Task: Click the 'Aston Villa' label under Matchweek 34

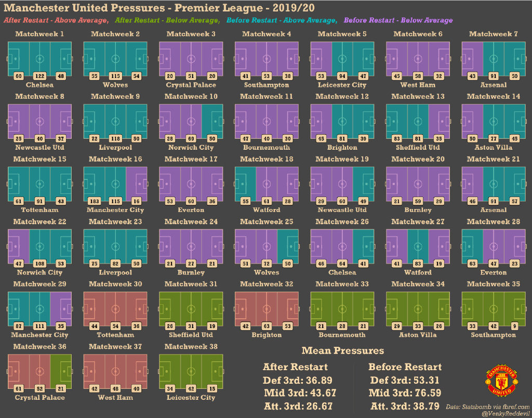Action: click(418, 335)
